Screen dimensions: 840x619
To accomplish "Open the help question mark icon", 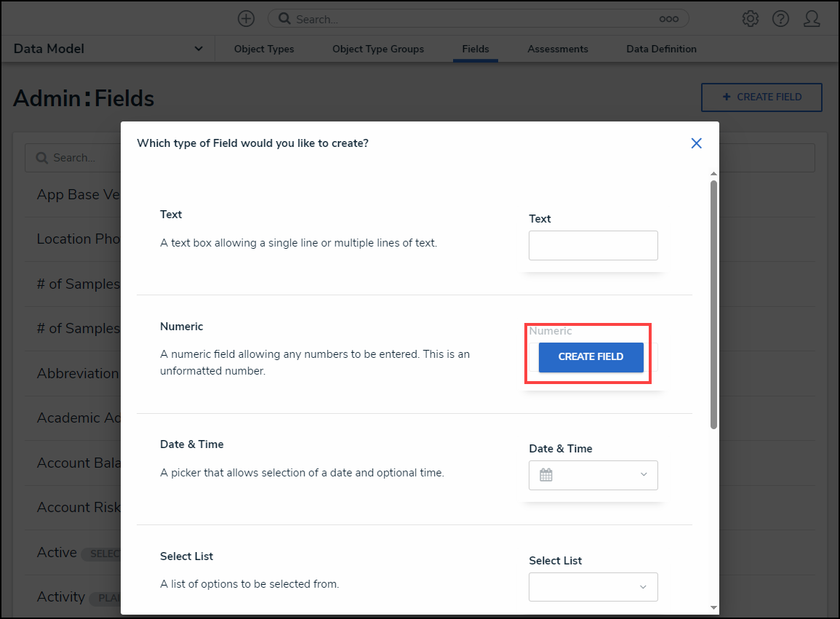I will pyautogui.click(x=781, y=19).
